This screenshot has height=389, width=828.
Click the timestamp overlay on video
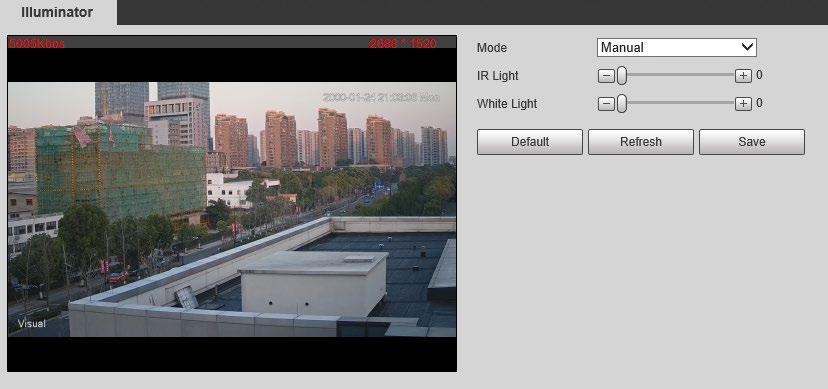[381, 98]
